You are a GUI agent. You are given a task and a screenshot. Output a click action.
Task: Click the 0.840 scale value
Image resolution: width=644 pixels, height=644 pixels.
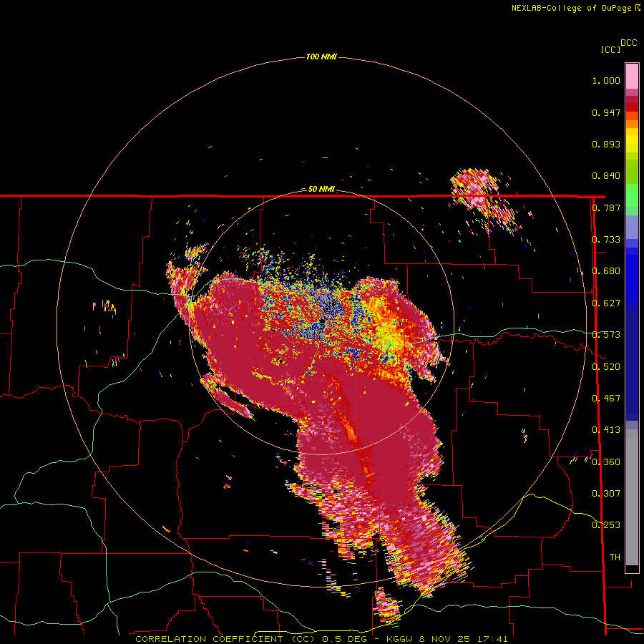606,176
